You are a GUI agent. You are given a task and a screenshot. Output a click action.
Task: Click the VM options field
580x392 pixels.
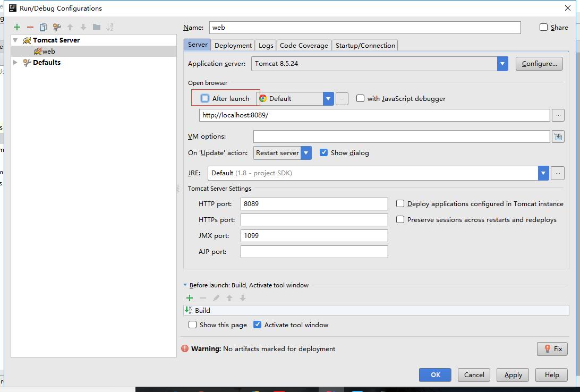coord(402,137)
